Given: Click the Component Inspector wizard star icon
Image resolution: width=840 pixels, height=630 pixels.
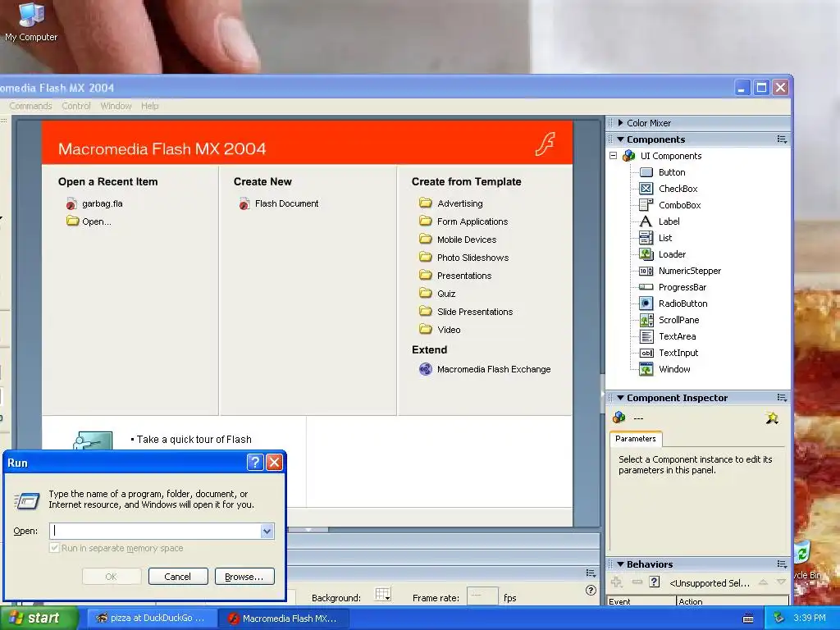Looking at the screenshot, I should pyautogui.click(x=772, y=418).
